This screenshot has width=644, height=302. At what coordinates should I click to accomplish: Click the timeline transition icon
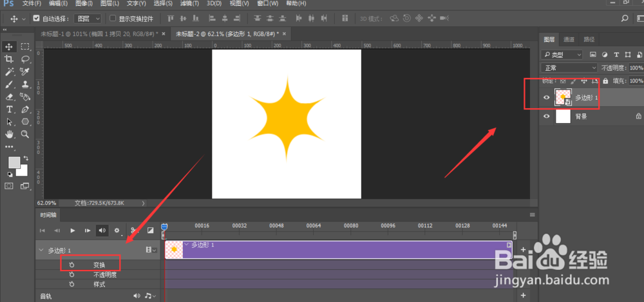pos(150,231)
